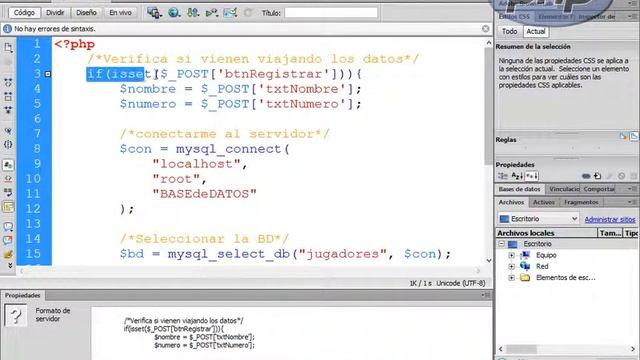Viewport: 640px width, 360px height.
Task: Show more coding toolbar buttons chevron
Action: coord(10,265)
